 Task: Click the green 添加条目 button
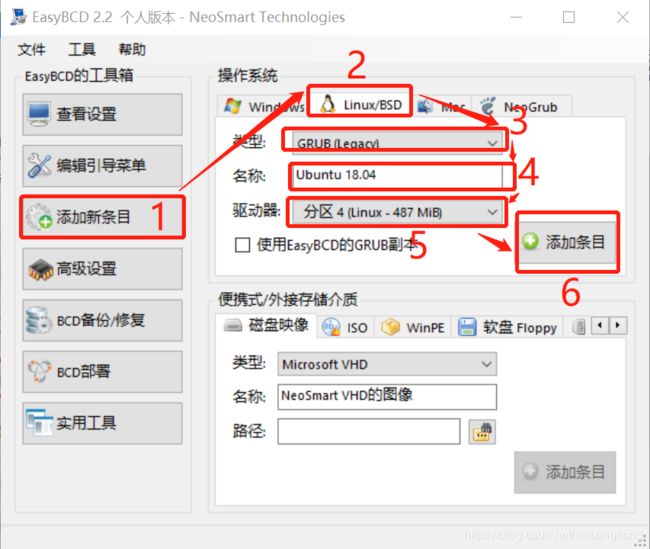[x=567, y=242]
